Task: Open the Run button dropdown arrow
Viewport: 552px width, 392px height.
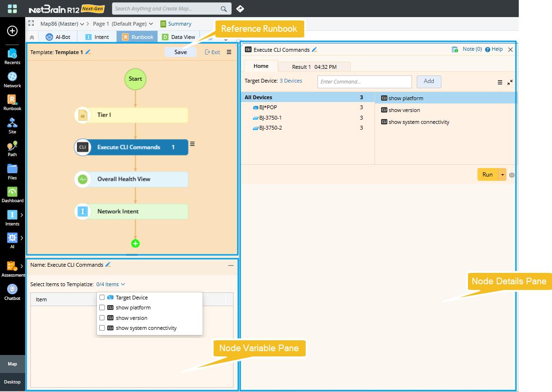Action: tap(502, 175)
